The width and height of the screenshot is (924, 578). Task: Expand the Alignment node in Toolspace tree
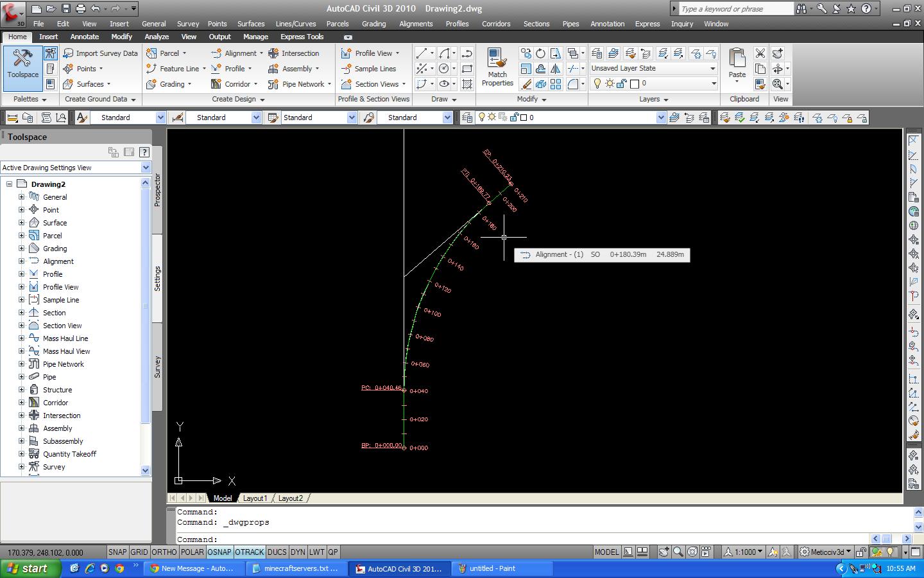click(21, 261)
